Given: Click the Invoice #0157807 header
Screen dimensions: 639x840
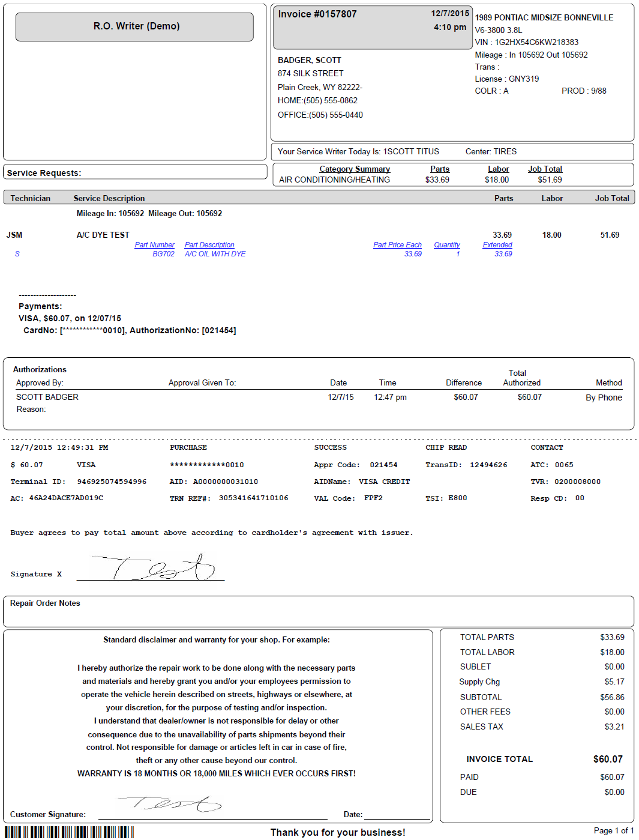Looking at the screenshot, I should [318, 13].
